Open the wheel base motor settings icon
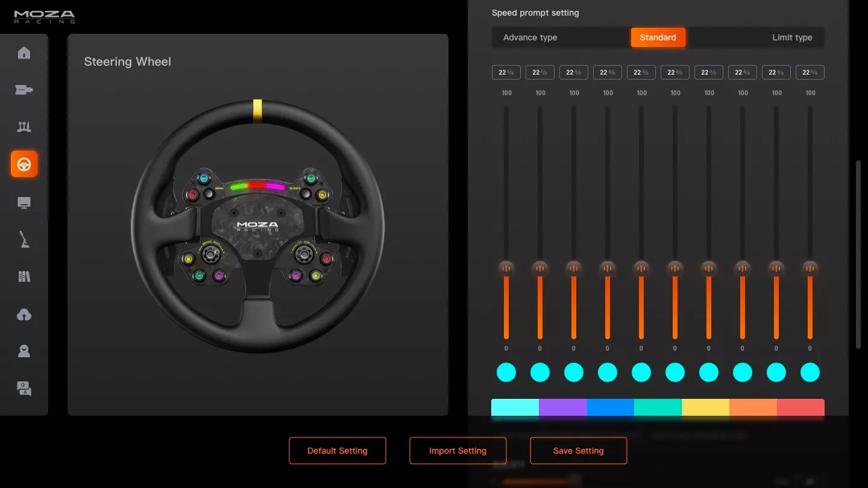 (x=24, y=90)
